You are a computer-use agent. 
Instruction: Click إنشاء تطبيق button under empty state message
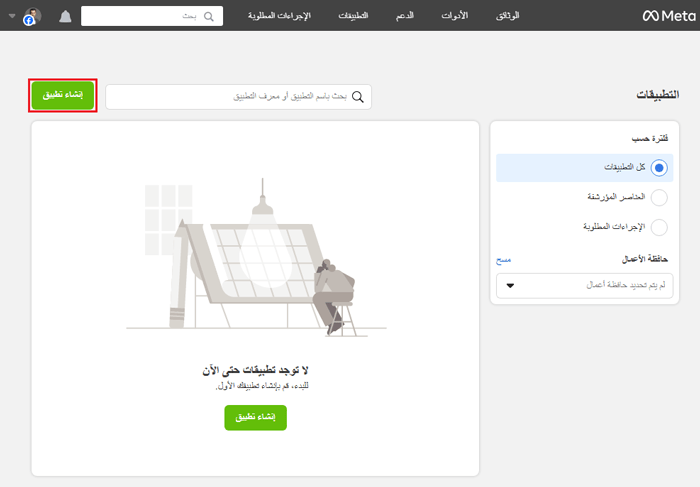(255, 417)
